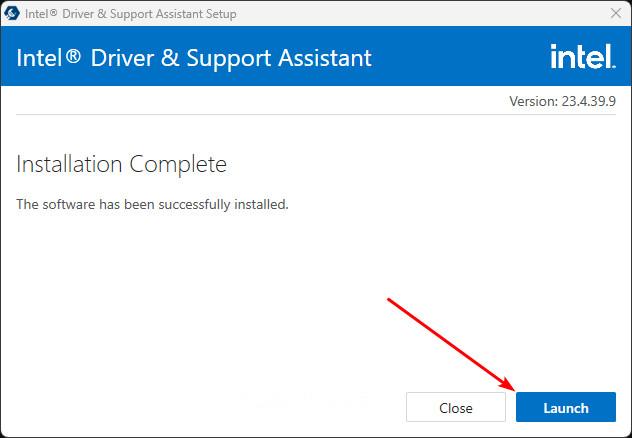Click the red arrow's arrowhead tip
632x438 pixels.
[514, 390]
